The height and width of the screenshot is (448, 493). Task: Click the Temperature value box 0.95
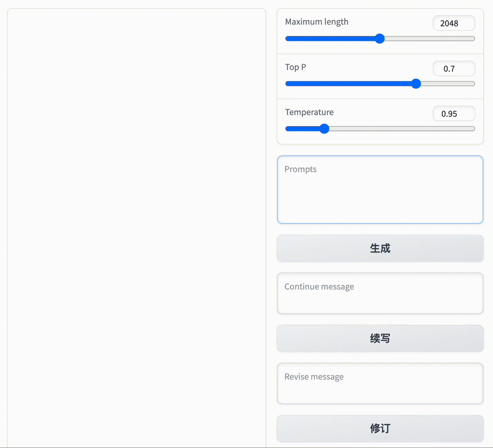(454, 114)
